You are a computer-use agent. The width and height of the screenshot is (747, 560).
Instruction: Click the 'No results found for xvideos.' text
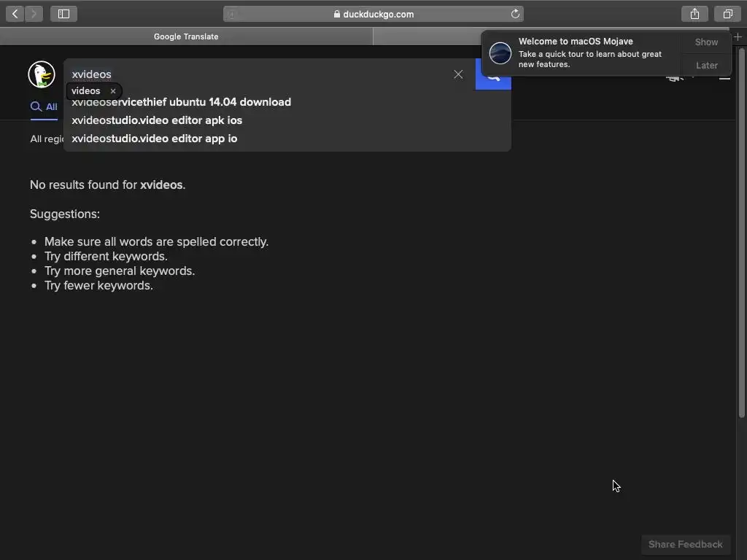coord(108,184)
